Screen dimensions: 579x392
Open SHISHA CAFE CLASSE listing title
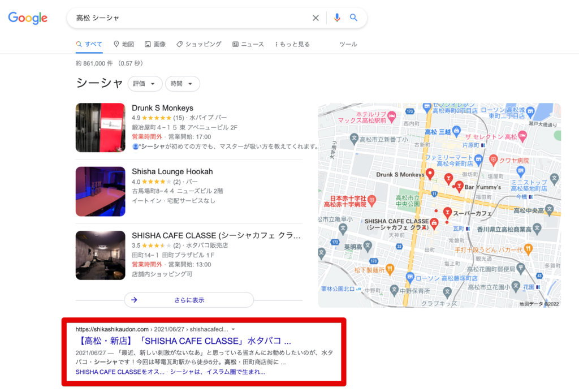coord(217,235)
